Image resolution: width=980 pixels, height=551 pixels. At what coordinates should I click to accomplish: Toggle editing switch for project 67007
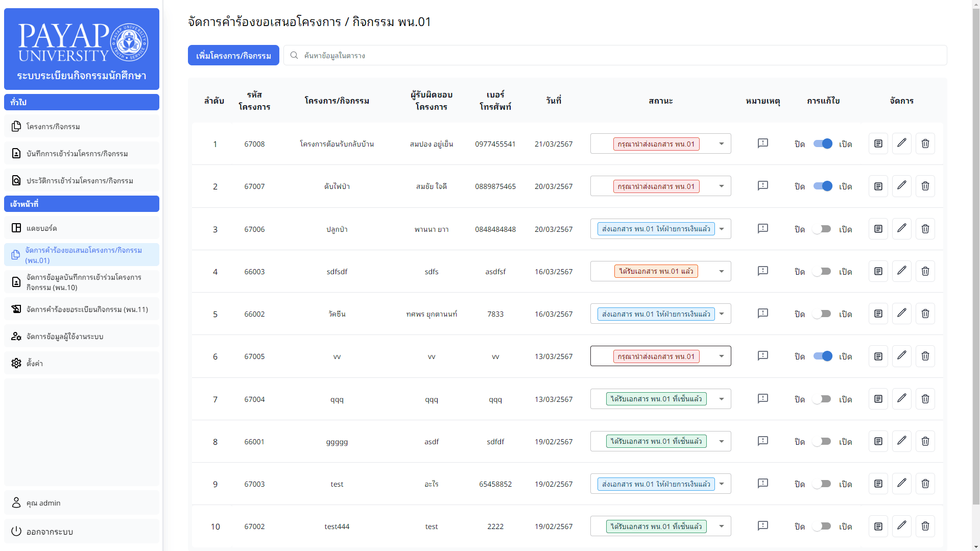(x=823, y=186)
